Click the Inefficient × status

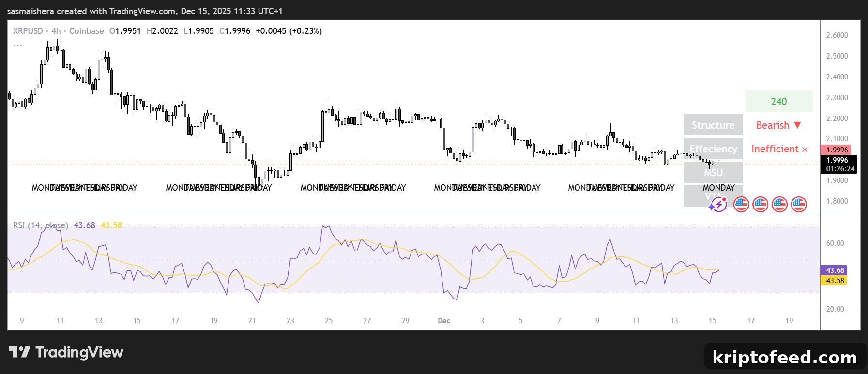tap(779, 149)
